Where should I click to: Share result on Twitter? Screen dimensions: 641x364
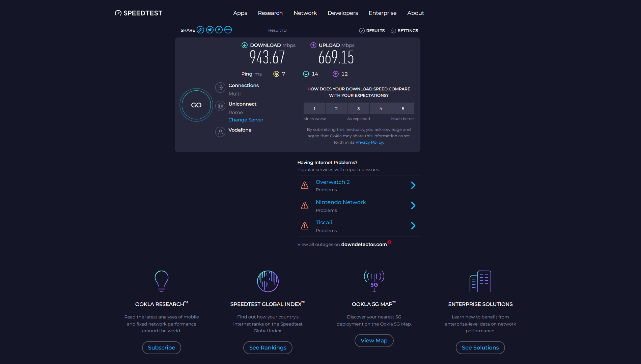click(x=210, y=30)
